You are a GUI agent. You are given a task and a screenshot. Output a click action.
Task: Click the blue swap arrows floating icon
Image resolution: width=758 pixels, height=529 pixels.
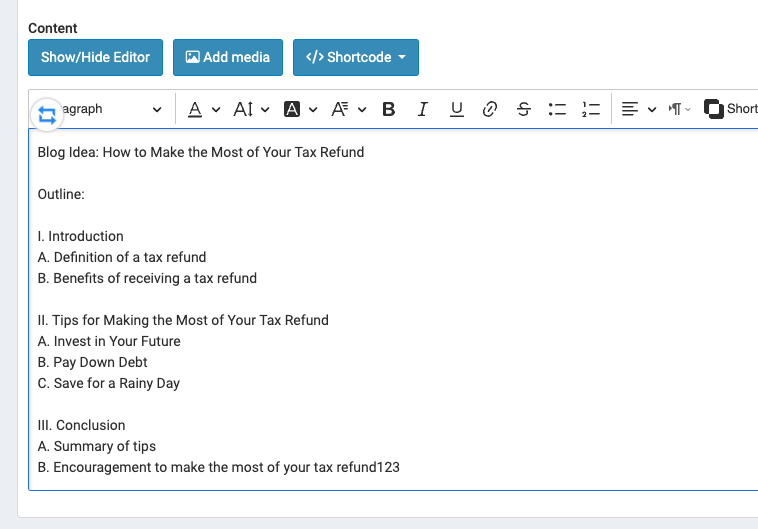tap(47, 116)
